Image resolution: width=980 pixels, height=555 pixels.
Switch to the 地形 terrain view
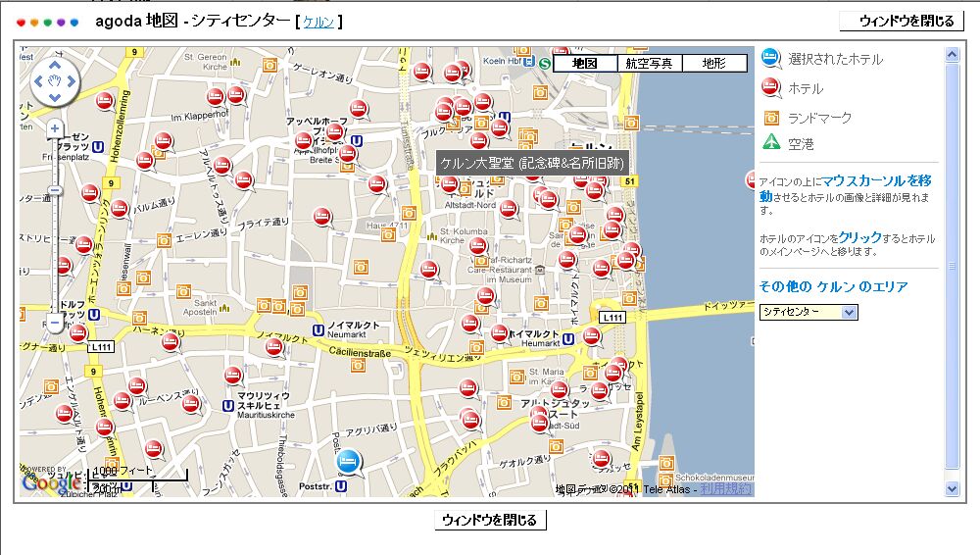[x=714, y=63]
